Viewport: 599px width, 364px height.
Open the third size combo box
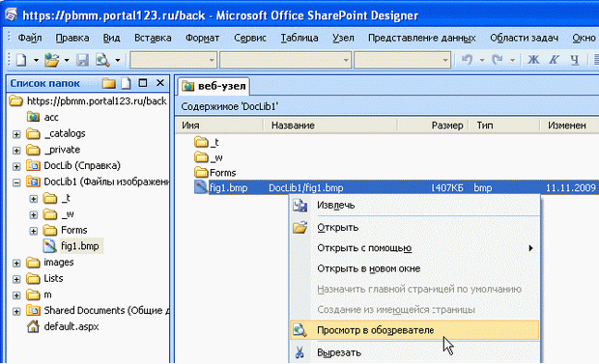(x=402, y=61)
